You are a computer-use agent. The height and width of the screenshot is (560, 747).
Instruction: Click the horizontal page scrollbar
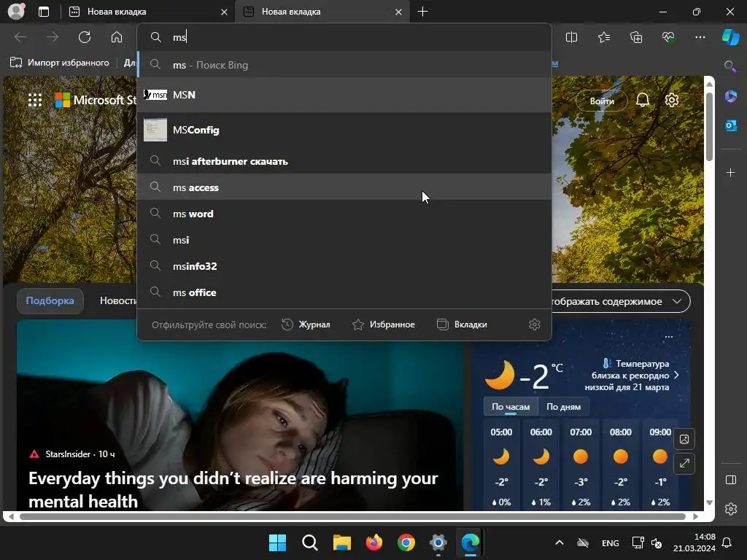[x=352, y=516]
